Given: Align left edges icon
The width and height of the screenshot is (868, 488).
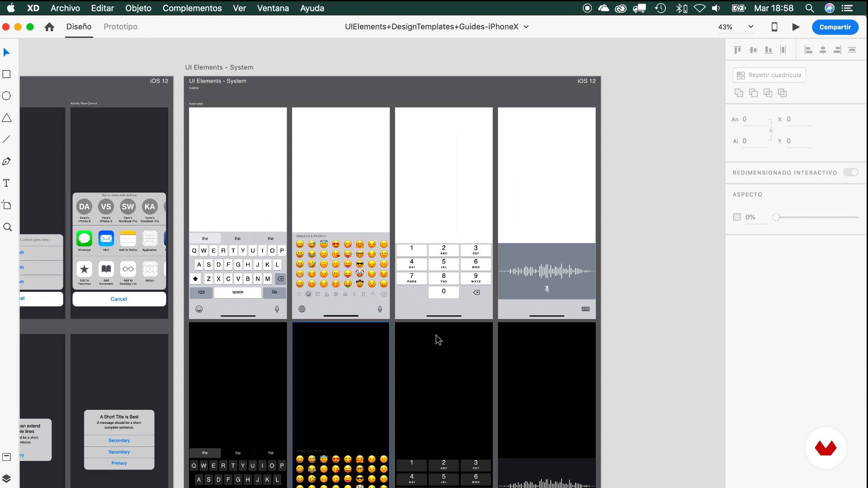Looking at the screenshot, I should coord(808,50).
